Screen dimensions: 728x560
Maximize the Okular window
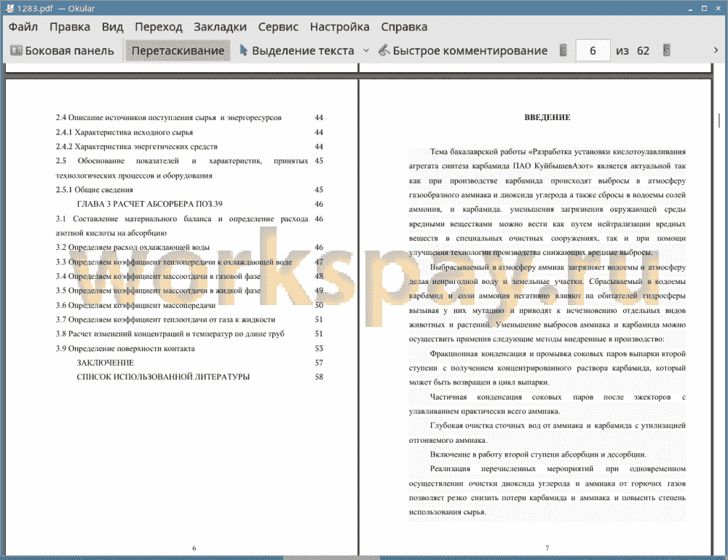click(x=704, y=8)
